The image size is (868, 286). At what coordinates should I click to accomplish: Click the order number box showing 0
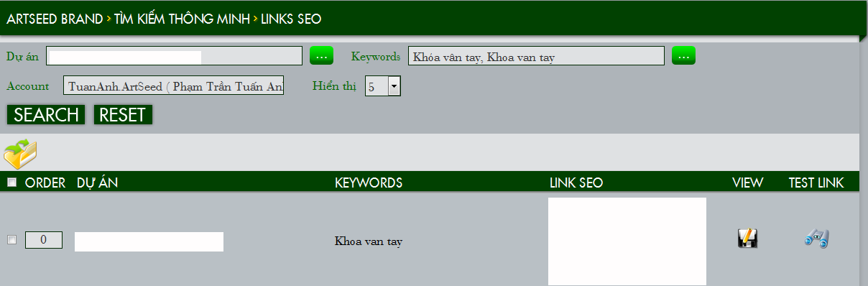(44, 240)
